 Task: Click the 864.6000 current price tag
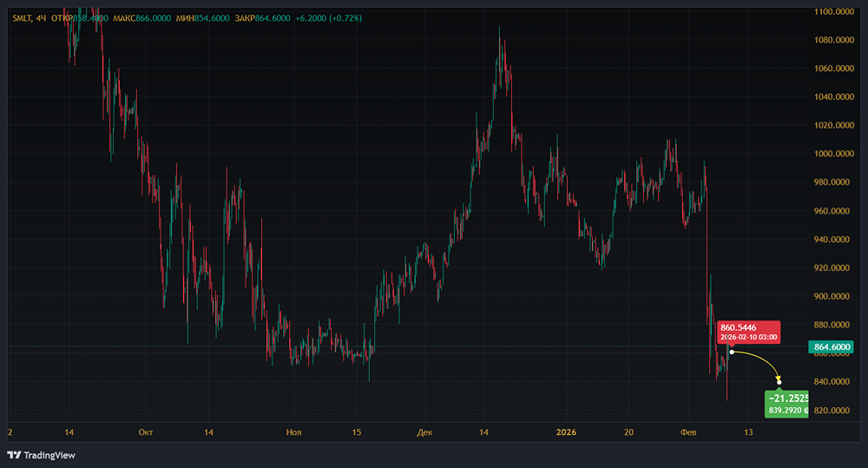[831, 346]
